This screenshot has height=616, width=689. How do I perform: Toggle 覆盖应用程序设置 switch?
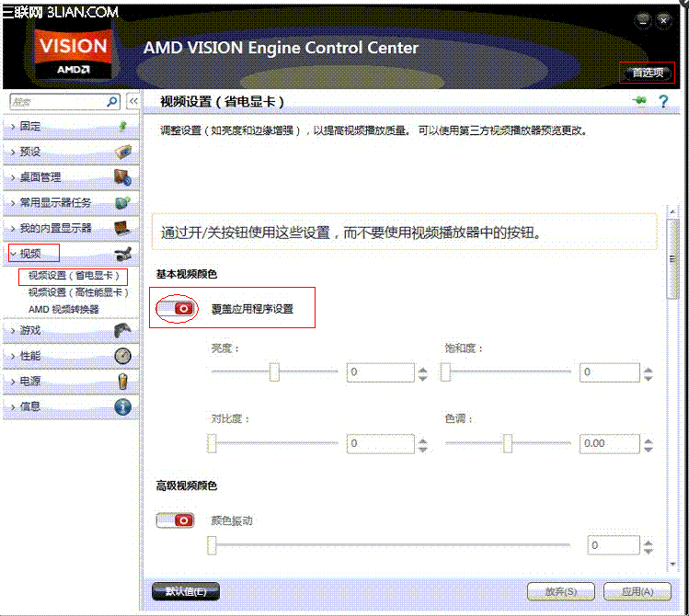tap(176, 309)
